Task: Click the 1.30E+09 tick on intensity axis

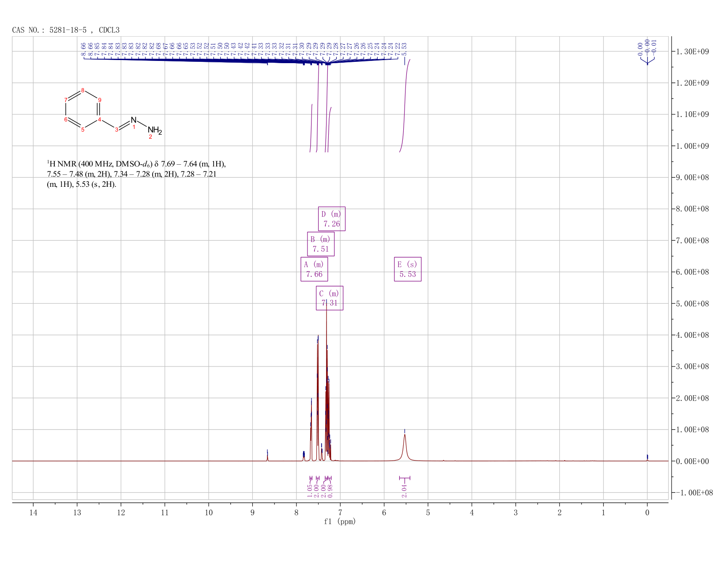Action: 691,52
